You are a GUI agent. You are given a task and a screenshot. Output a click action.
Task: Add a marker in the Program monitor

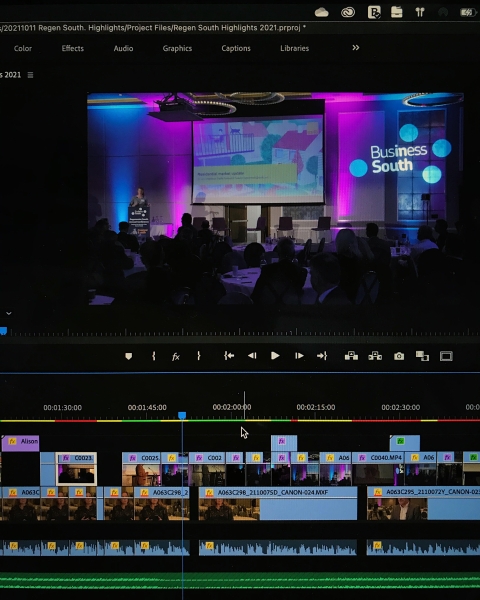tap(129, 356)
